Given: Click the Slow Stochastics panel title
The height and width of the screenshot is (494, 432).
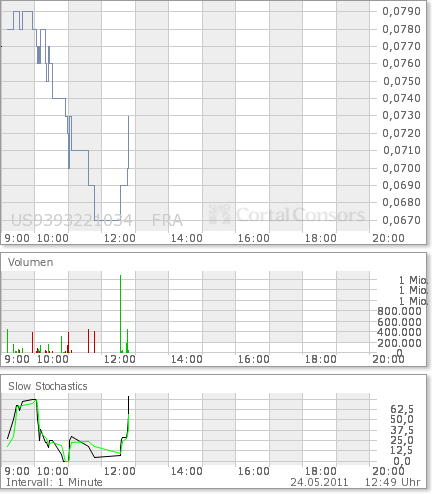Looking at the screenshot, I should pos(48,386).
